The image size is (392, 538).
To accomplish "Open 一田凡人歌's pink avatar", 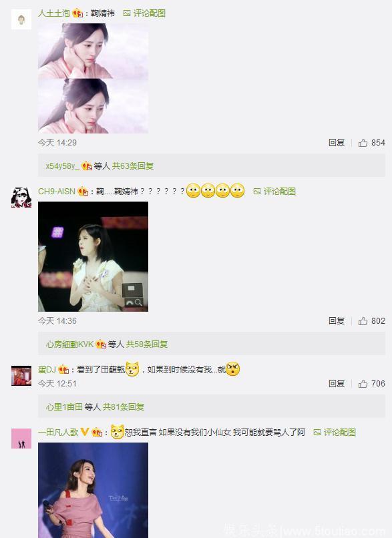I will 21,438.
